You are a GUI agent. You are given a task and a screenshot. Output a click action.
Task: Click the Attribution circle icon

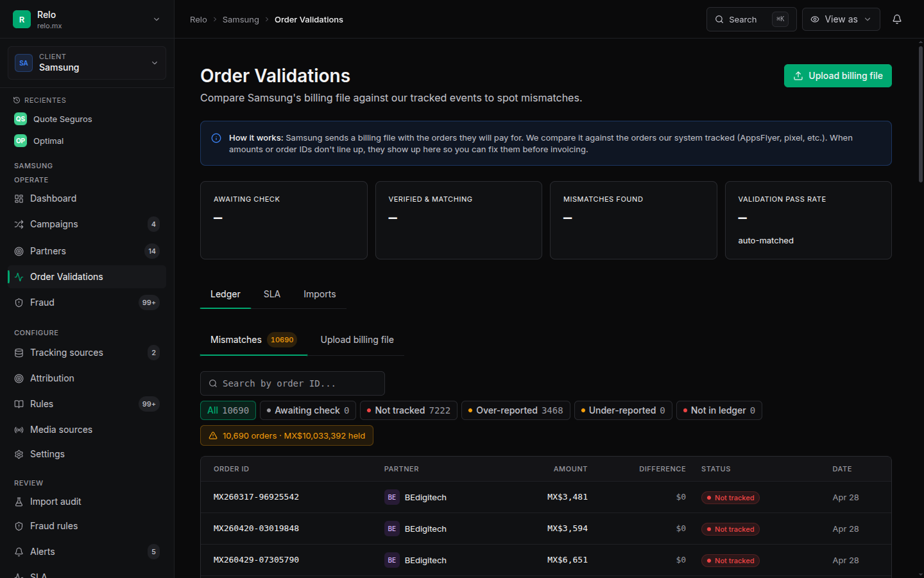tap(19, 378)
